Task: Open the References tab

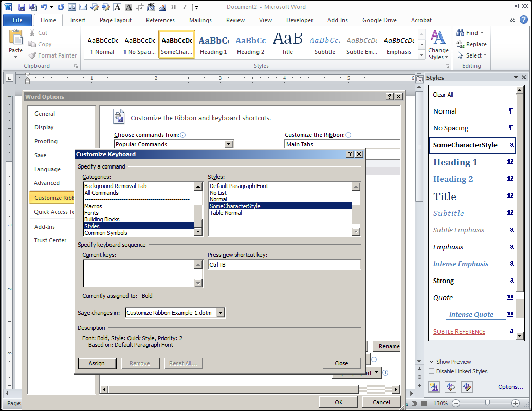Action: [x=160, y=20]
